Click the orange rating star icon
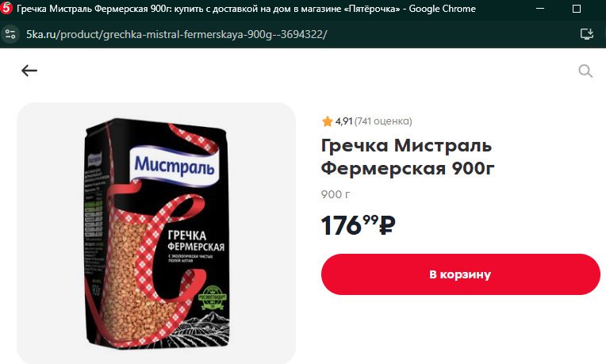Screen dimensions: 606x364 pos(327,121)
